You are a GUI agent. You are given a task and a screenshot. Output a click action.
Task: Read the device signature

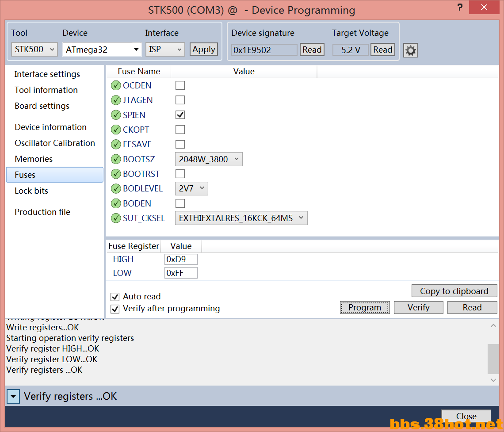pyautogui.click(x=312, y=50)
